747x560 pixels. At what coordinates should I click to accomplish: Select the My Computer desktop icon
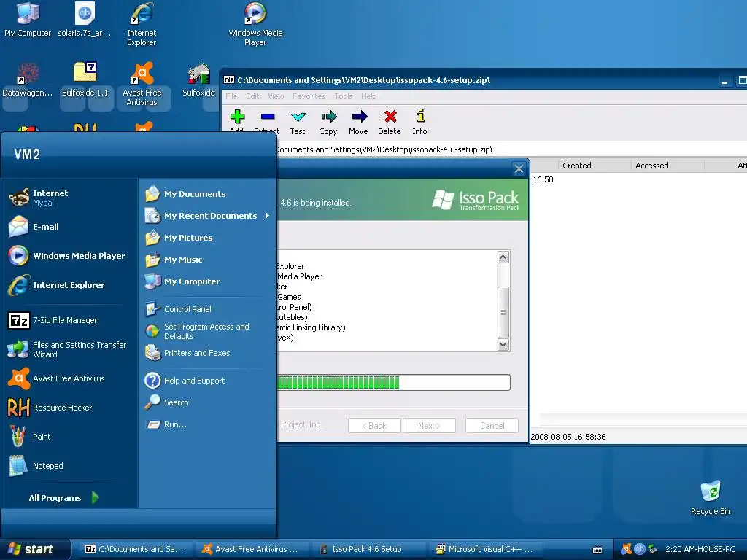(28, 20)
